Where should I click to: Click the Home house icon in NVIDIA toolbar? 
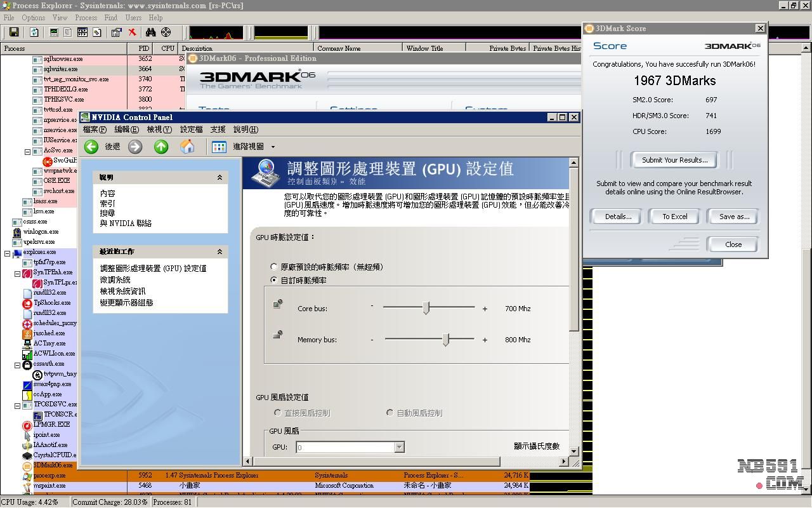pyautogui.click(x=187, y=147)
